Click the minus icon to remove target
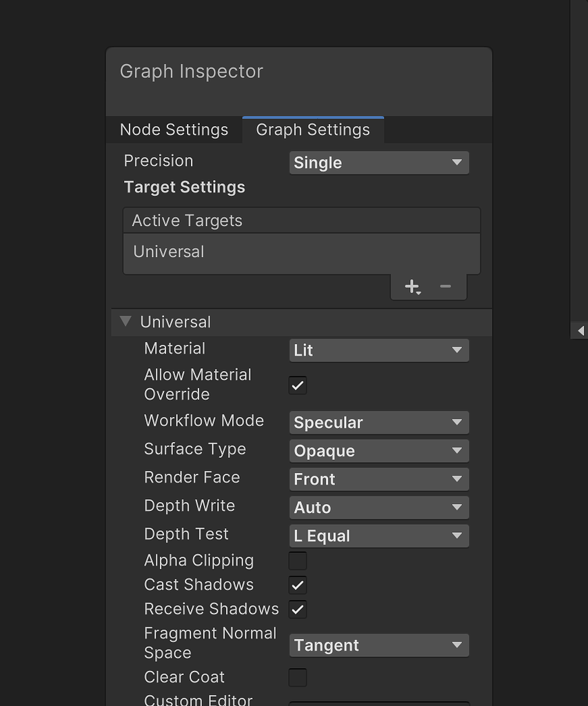This screenshot has width=588, height=706. pos(445,286)
